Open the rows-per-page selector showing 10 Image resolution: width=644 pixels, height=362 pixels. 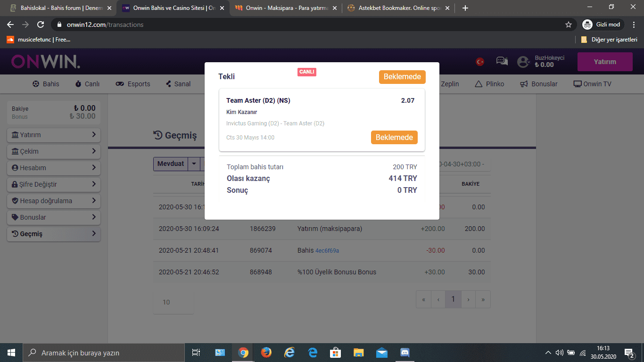pos(173,302)
